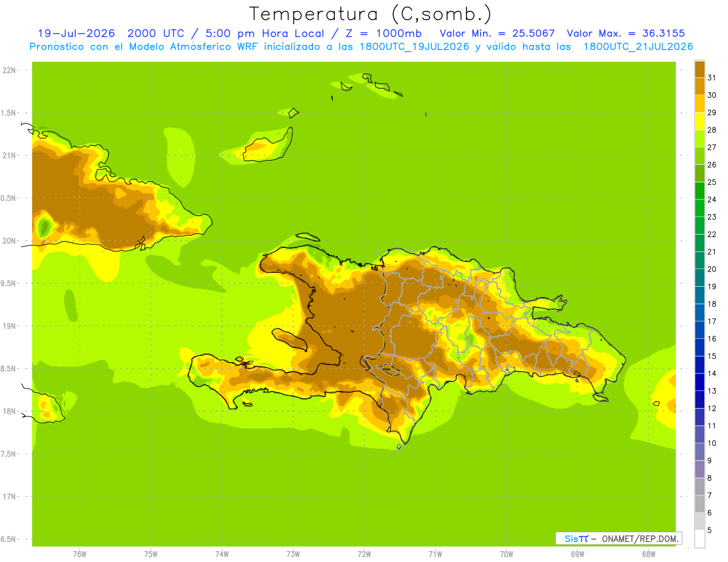Pick the brown legend swatch above 31
Screen dimensions: 728x562
point(699,69)
